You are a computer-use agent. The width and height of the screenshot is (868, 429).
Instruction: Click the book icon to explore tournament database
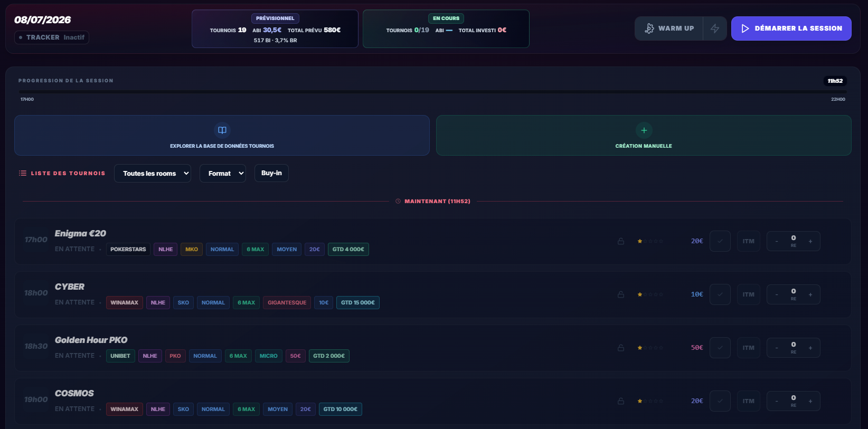(x=222, y=130)
